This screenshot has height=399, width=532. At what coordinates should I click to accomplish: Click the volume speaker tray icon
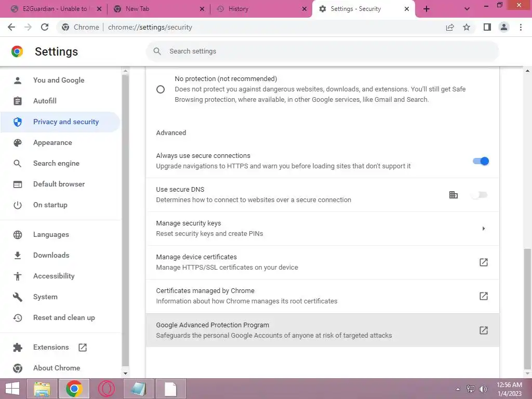click(x=483, y=389)
